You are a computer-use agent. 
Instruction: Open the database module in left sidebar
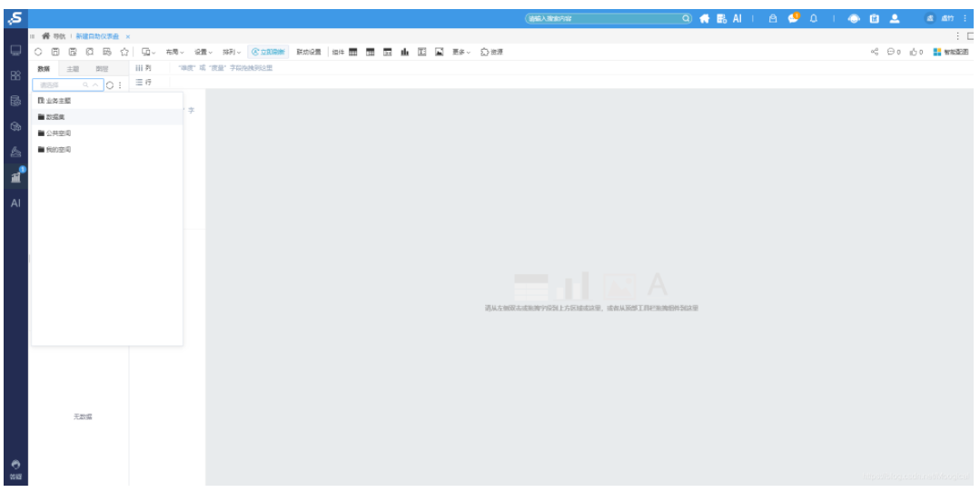click(15, 101)
